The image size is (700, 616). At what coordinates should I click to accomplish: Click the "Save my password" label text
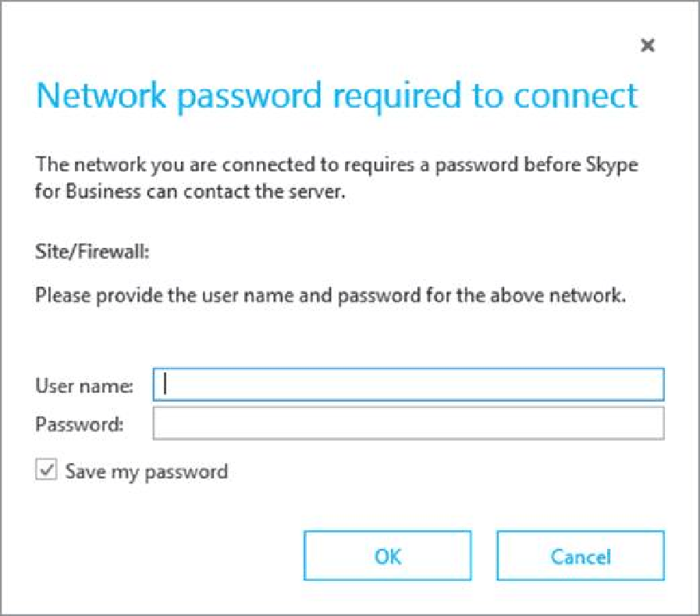[147, 471]
